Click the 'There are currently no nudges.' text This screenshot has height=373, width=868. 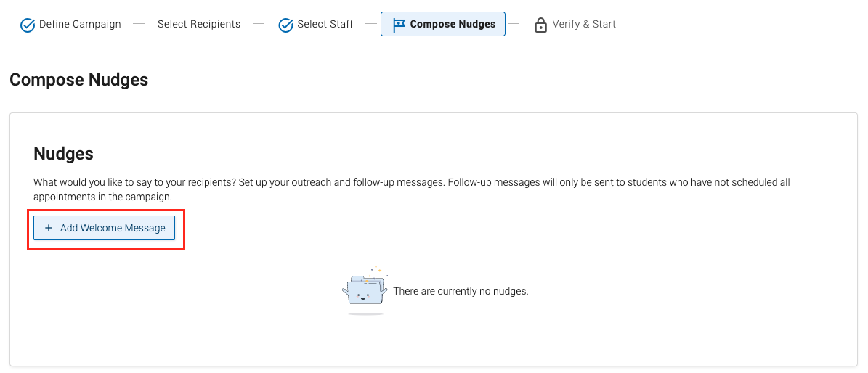tap(461, 291)
